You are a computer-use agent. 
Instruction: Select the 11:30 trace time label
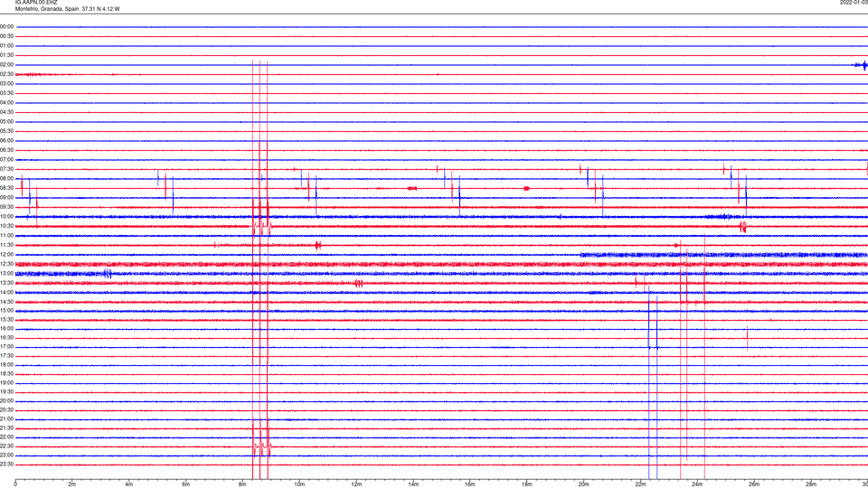pos(6,245)
